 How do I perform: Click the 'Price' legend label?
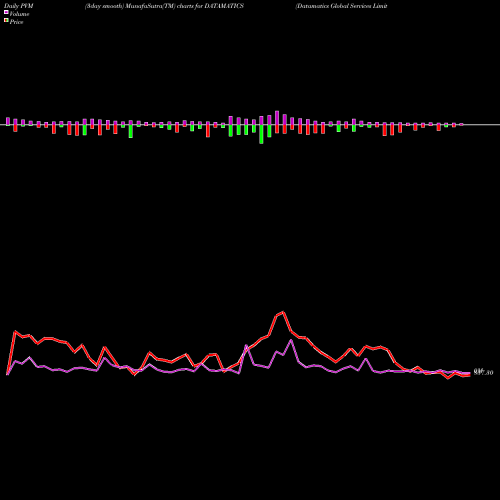16,22
